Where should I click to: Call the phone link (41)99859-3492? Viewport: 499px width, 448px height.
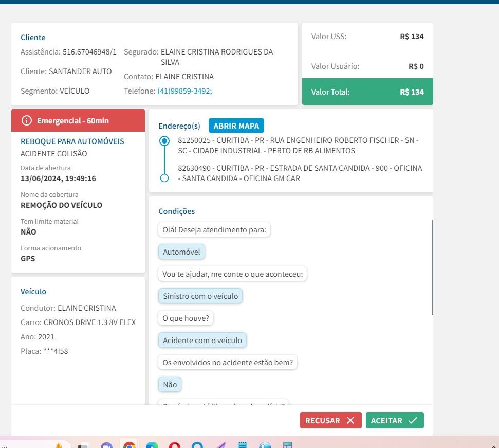184,91
